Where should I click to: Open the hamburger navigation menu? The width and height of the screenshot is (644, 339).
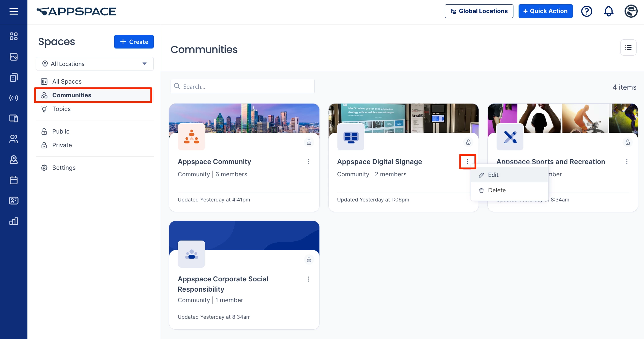13,11
